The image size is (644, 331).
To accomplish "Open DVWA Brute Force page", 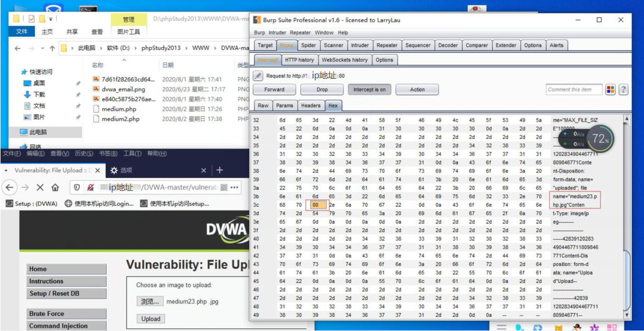I will [67, 314].
